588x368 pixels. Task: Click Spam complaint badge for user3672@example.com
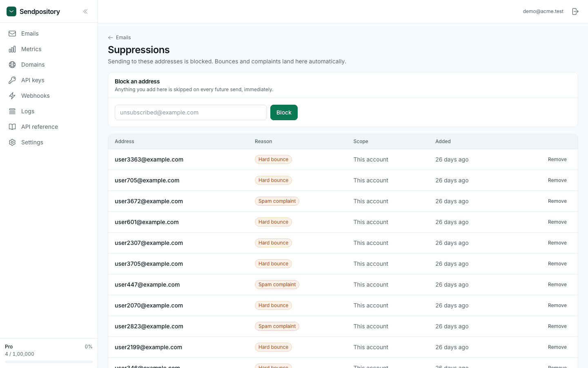pos(277,201)
